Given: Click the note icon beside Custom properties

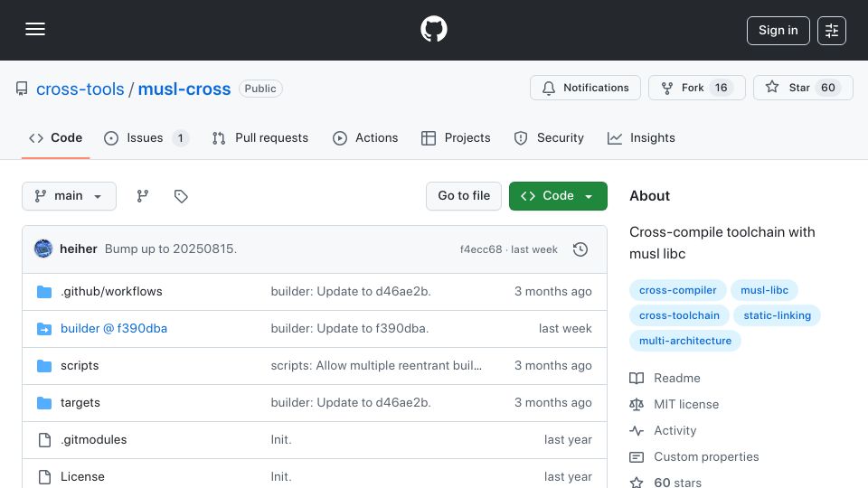Looking at the screenshot, I should point(637,457).
